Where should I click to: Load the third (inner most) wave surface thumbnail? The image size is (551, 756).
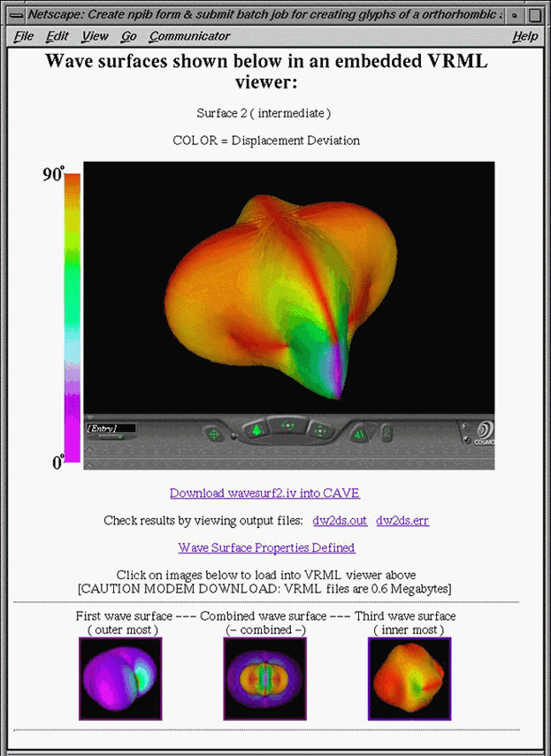(x=409, y=679)
